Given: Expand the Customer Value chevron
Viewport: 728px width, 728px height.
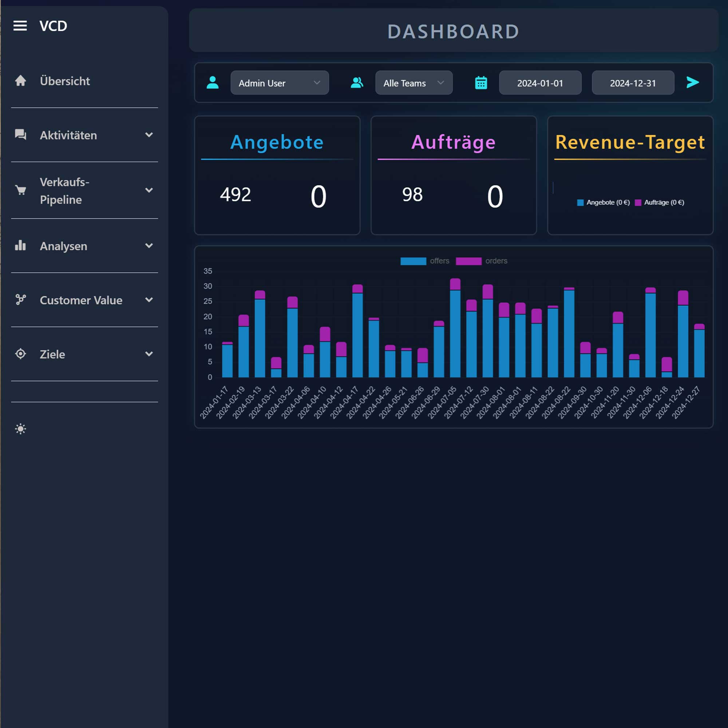Looking at the screenshot, I should tap(149, 300).
